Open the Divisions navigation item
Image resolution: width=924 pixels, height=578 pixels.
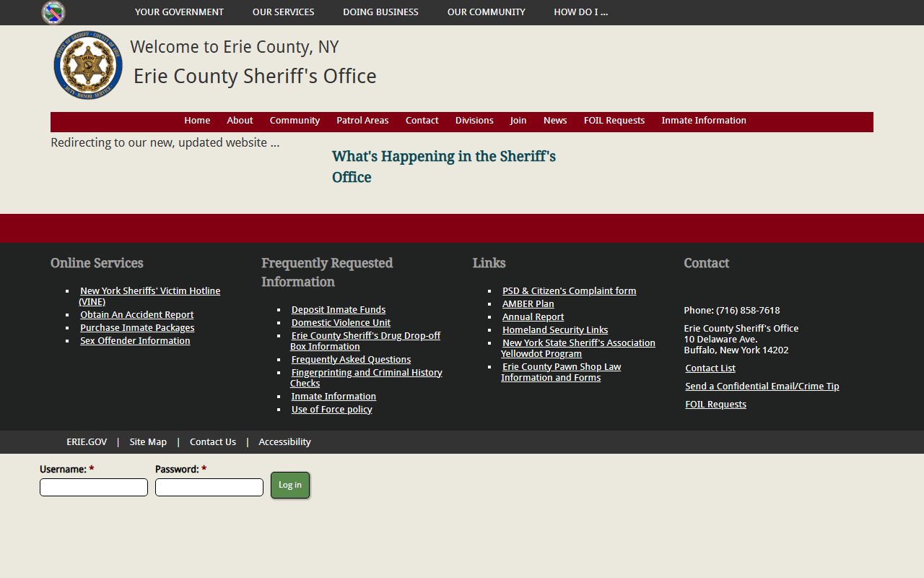[474, 121]
